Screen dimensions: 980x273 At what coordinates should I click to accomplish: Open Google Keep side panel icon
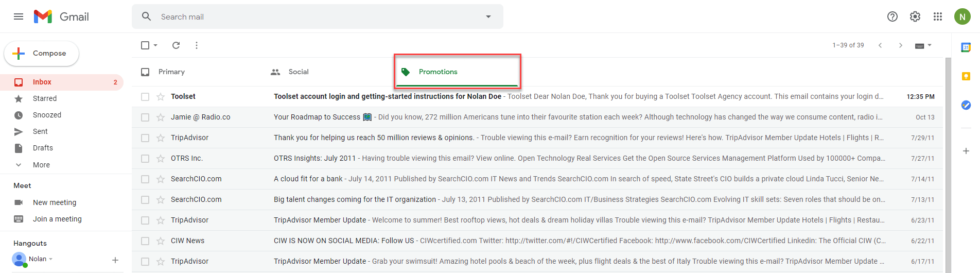click(x=966, y=76)
